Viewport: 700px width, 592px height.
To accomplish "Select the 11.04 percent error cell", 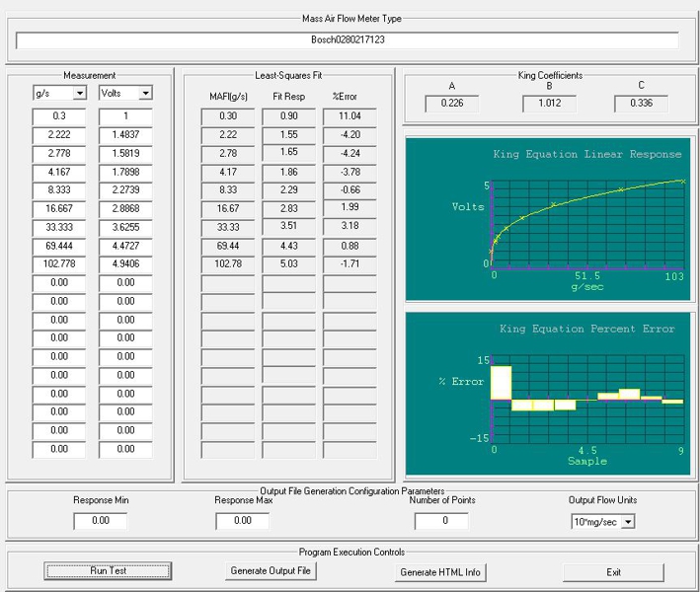I will click(x=350, y=115).
